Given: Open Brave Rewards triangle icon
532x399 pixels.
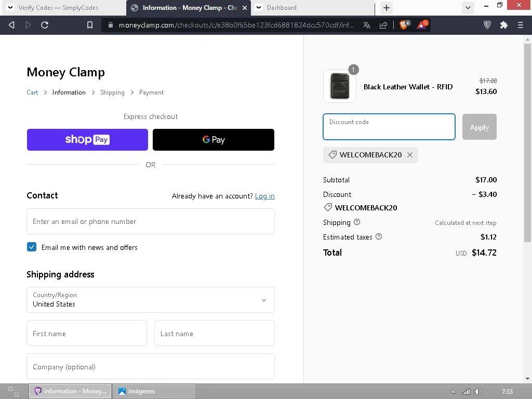Looking at the screenshot, I should [422, 25].
